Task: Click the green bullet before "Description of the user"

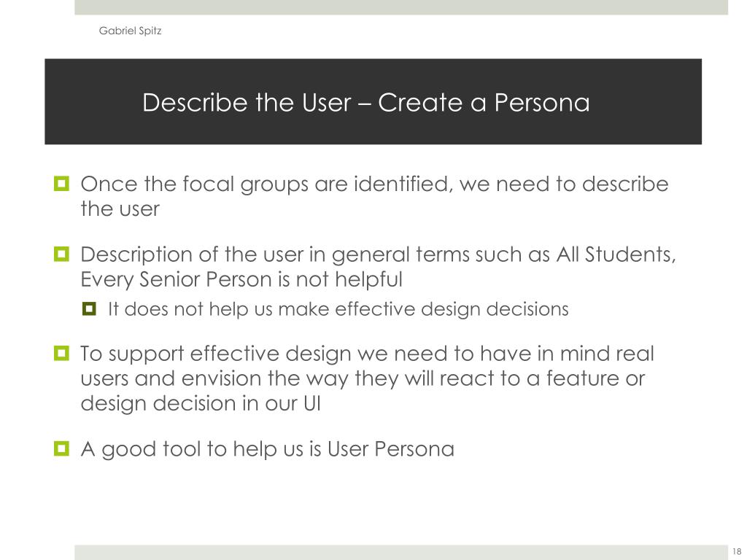Action: 61,254
